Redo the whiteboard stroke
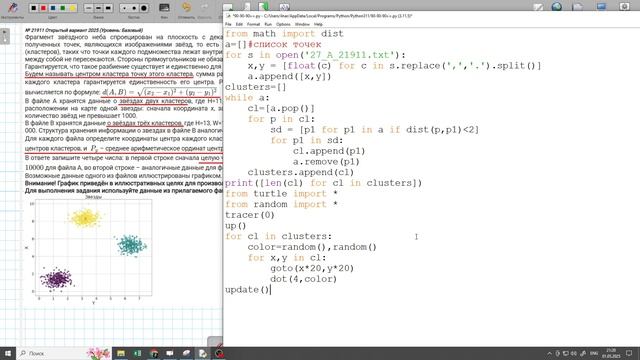This screenshot has height=360, width=640. point(204,7)
